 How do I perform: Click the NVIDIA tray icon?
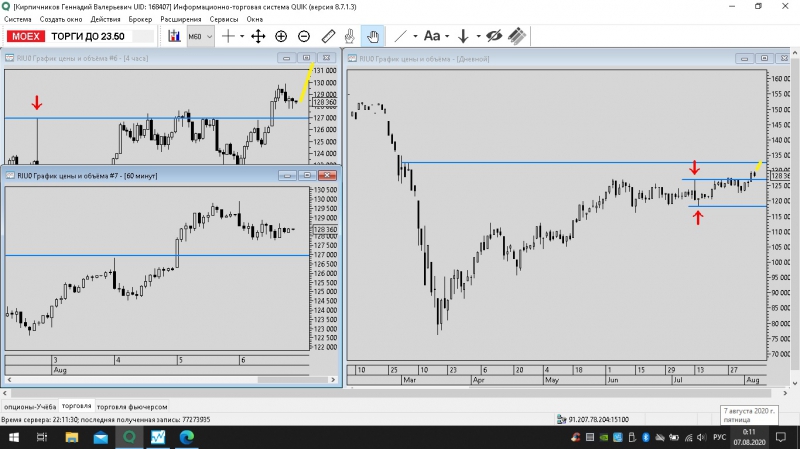[x=604, y=437]
